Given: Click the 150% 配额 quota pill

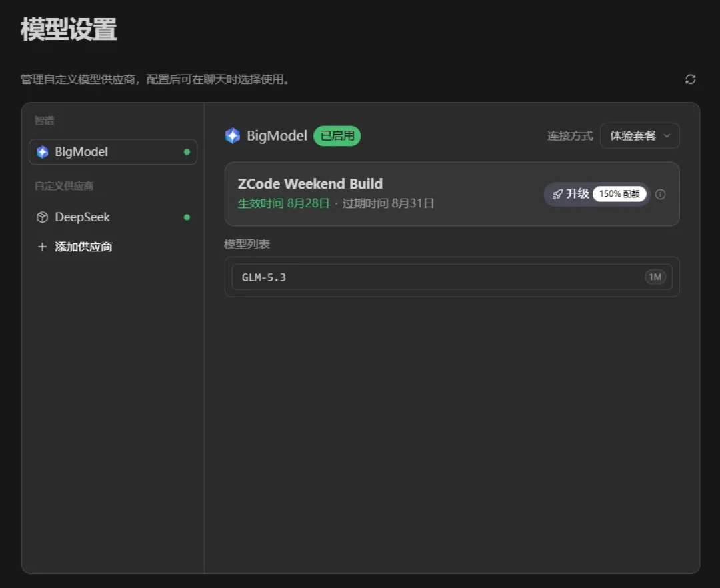Looking at the screenshot, I should [619, 194].
